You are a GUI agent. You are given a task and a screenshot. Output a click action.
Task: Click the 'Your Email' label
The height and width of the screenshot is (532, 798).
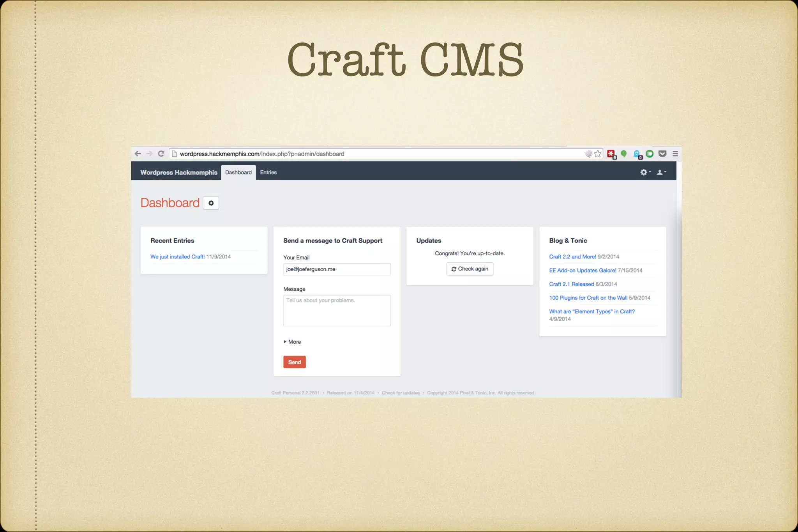[x=296, y=258]
